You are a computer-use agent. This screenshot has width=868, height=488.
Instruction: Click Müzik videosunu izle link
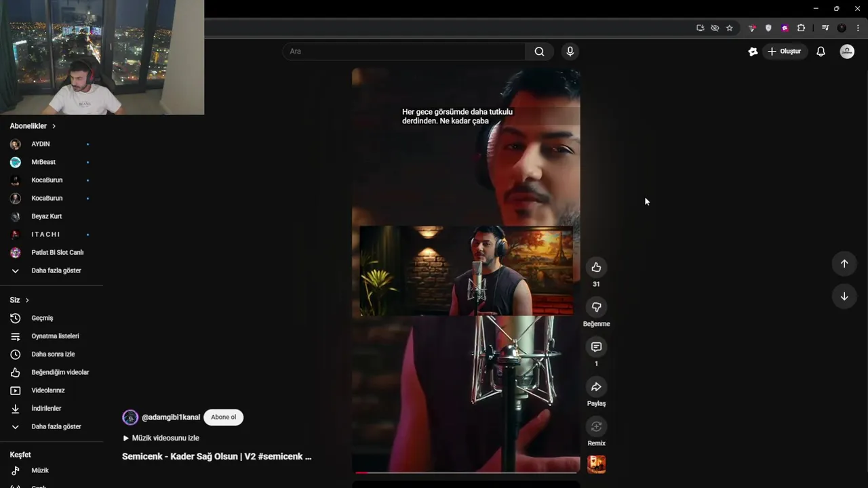click(161, 438)
